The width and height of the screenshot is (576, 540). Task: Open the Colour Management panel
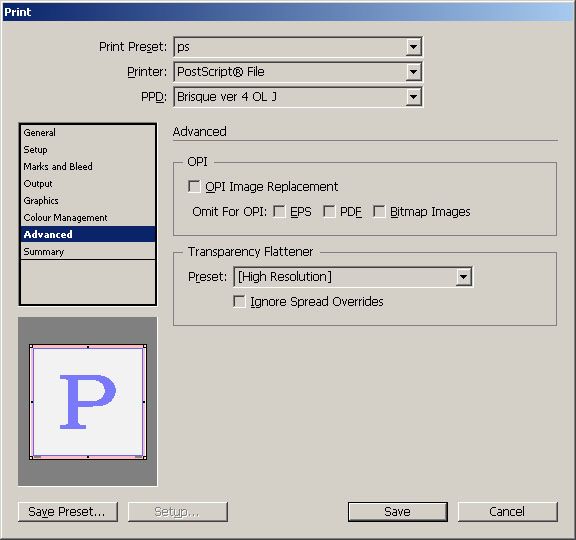tap(88, 217)
